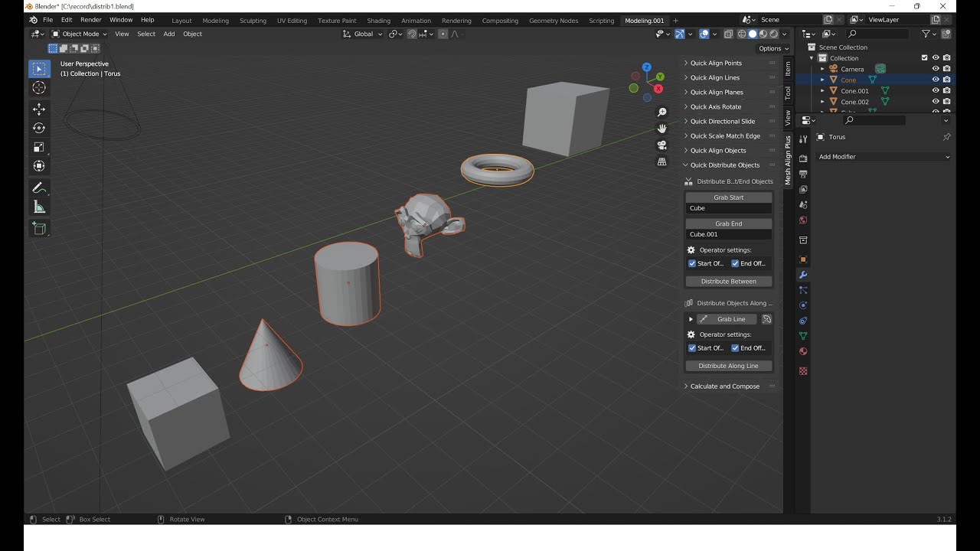Open the Output properties tab icon
980x551 pixels.
(x=803, y=174)
